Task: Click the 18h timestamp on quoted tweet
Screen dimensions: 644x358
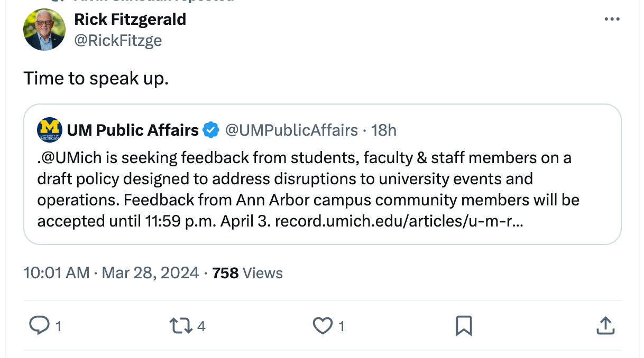Action: [384, 130]
